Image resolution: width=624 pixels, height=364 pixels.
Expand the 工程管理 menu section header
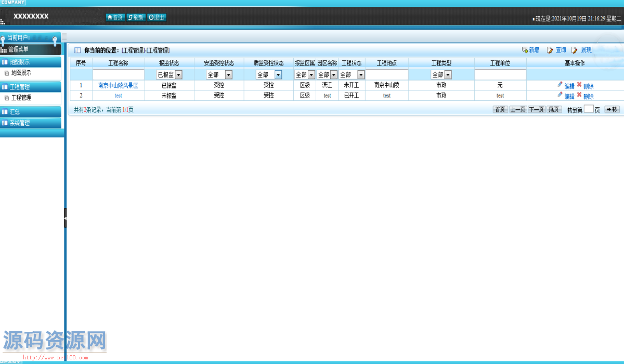click(x=31, y=87)
